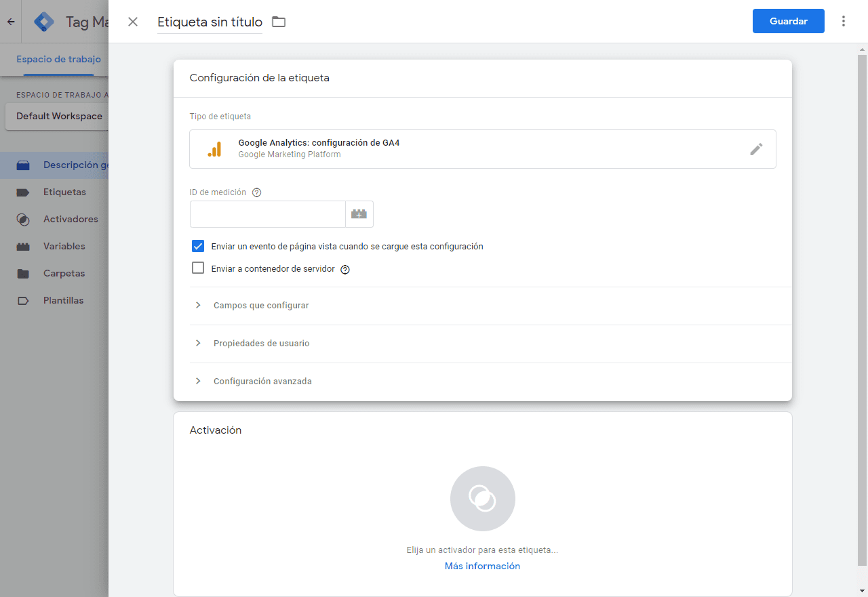This screenshot has height=597, width=868.
Task: Click the ID de medición help icon
Action: [256, 192]
